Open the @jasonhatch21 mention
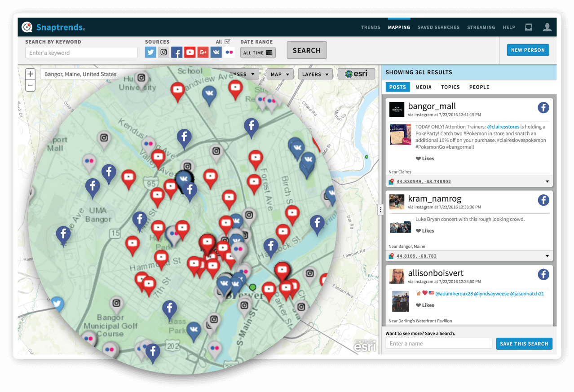This screenshot has height=392, width=574. tap(528, 294)
